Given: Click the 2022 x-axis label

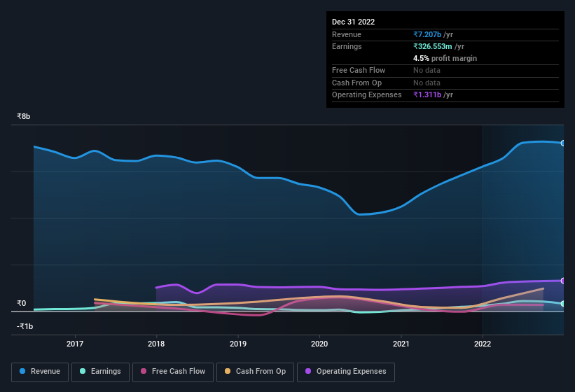Looking at the screenshot, I should tap(483, 344).
